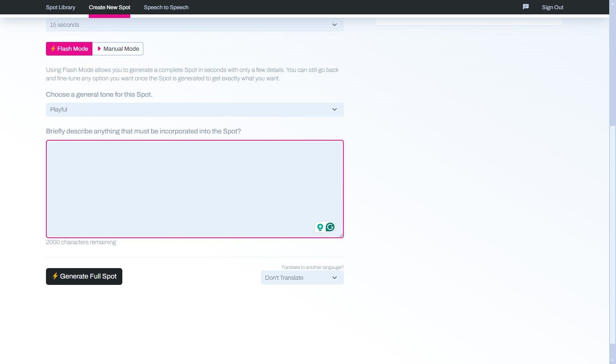Screen dimensions: 616x364
Task: Click the page vertical scrollbar thumb
Action: point(612,234)
